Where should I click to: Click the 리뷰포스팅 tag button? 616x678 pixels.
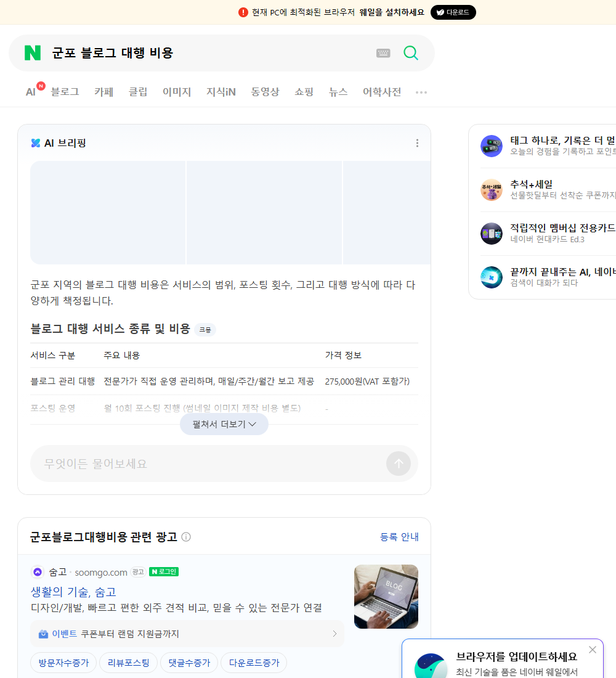pos(128,663)
